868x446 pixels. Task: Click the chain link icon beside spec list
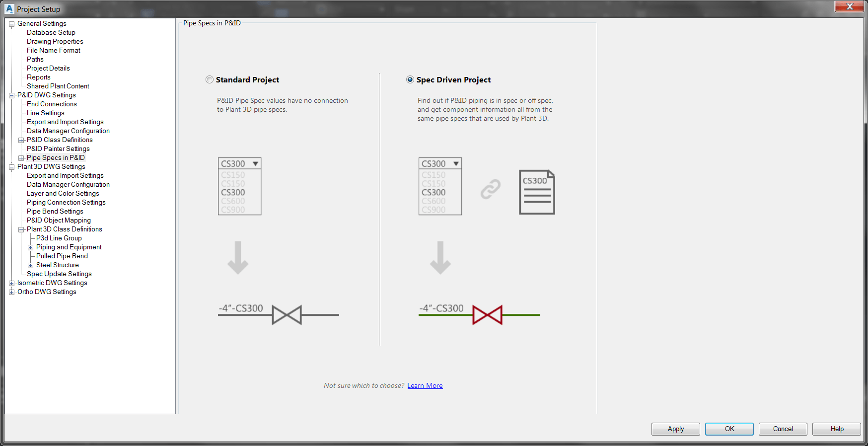click(491, 189)
